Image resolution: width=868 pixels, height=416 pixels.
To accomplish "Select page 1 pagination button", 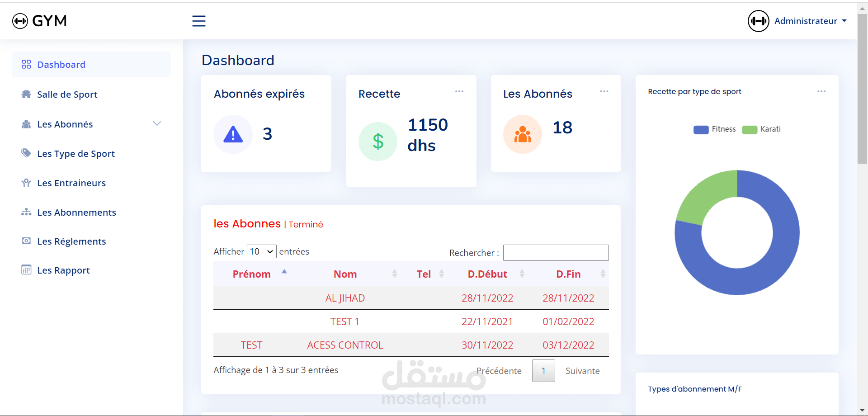I will click(543, 371).
